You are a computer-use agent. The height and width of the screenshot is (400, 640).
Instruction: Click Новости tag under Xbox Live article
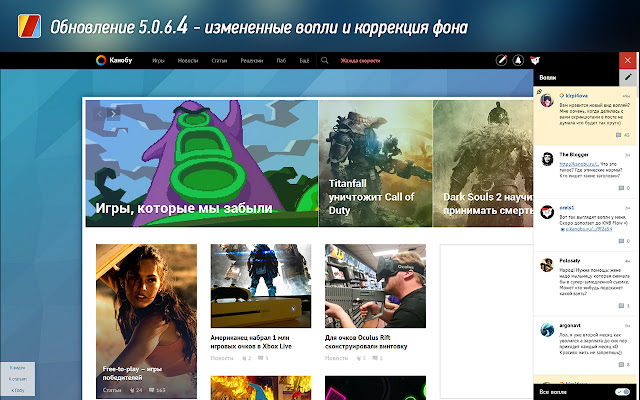[222, 358]
